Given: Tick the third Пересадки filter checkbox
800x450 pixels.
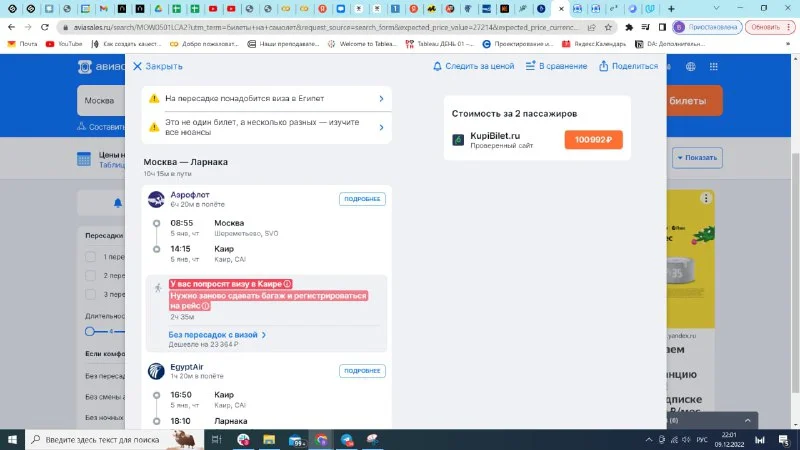Looking at the screenshot, I should 91,294.
